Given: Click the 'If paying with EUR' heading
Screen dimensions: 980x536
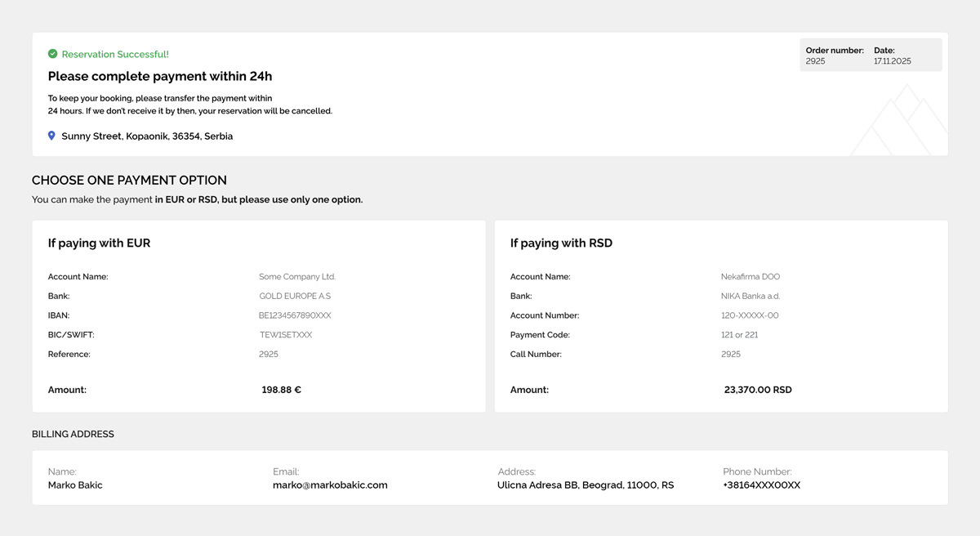Looking at the screenshot, I should [99, 243].
